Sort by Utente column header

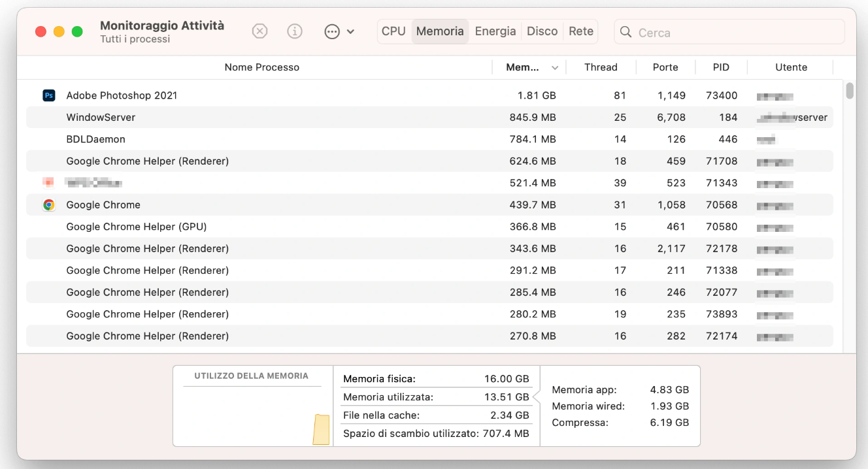tap(791, 67)
